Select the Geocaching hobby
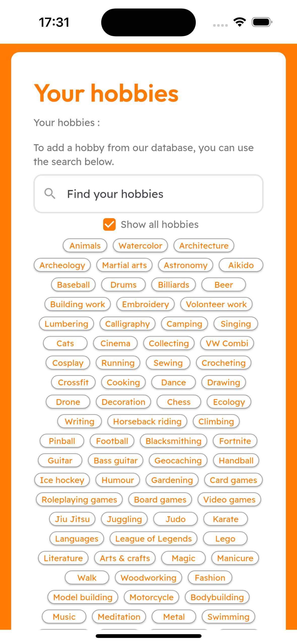The width and height of the screenshot is (297, 644). pyautogui.click(x=178, y=460)
